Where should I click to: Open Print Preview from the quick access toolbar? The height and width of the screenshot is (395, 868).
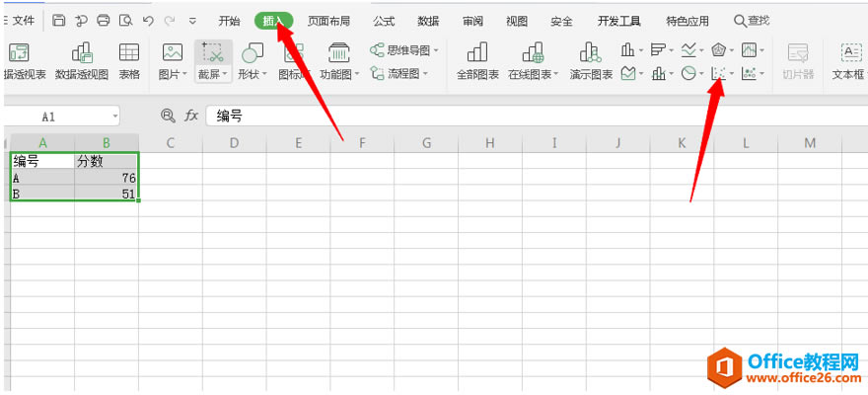click(x=126, y=21)
